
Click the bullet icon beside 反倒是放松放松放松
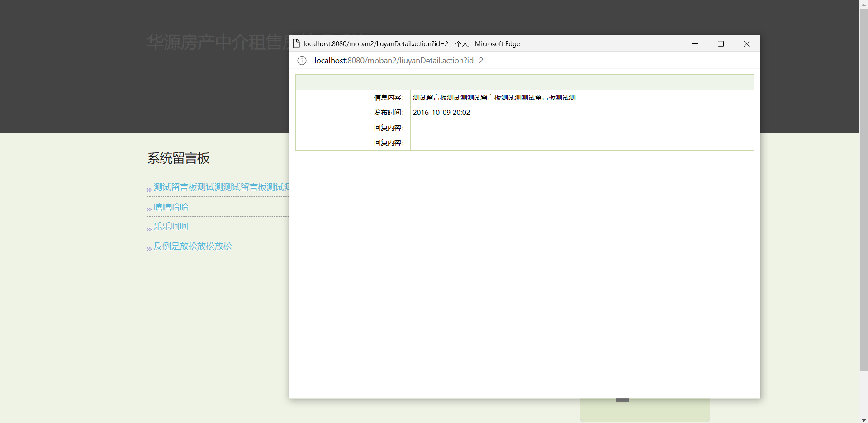149,249
